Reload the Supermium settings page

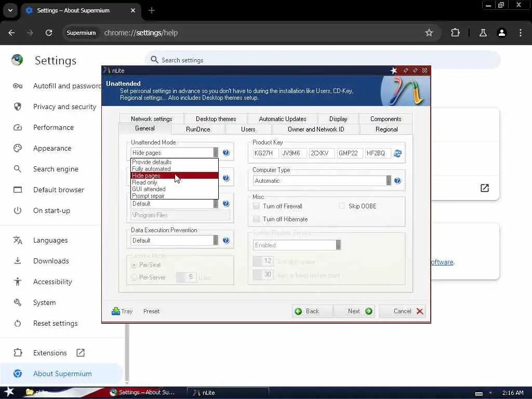49,33
